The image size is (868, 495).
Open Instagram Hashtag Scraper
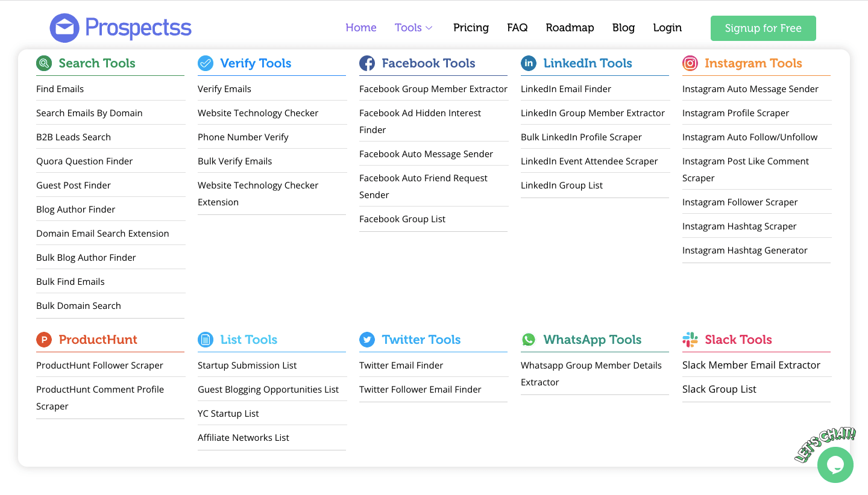click(739, 226)
